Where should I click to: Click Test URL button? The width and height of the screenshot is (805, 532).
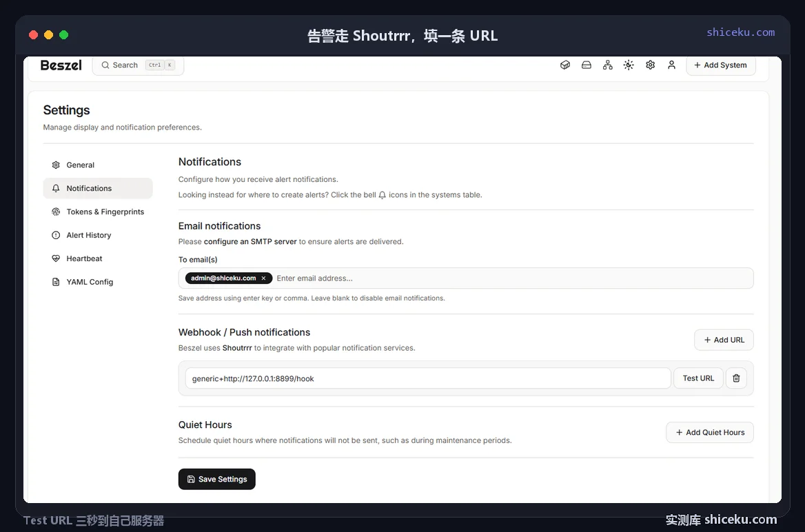[698, 378]
